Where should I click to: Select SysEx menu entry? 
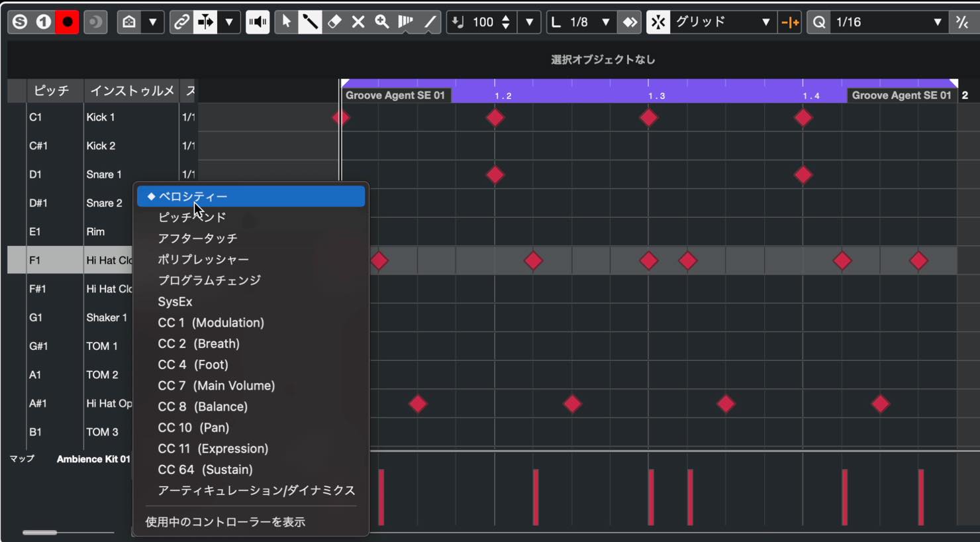251,301
